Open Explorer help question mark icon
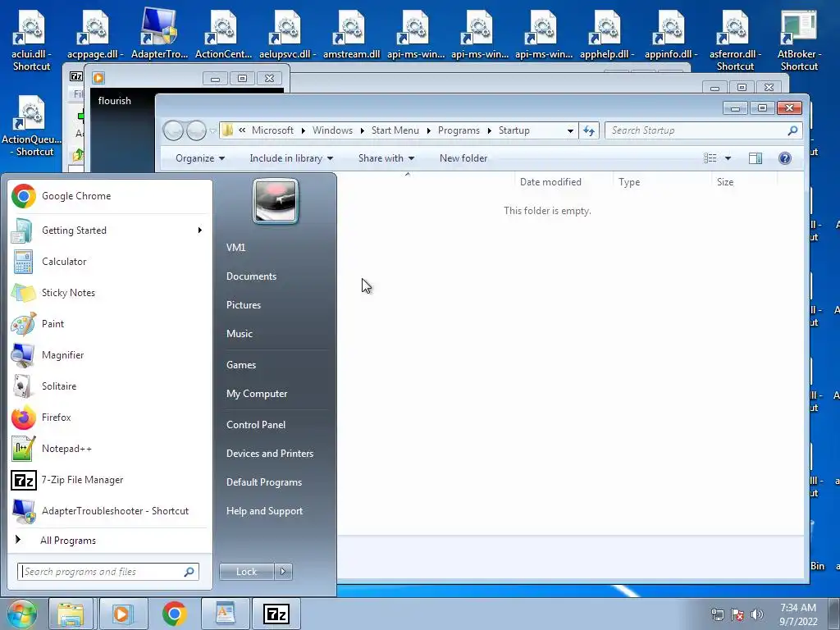This screenshot has height=630, width=840. [x=785, y=158]
